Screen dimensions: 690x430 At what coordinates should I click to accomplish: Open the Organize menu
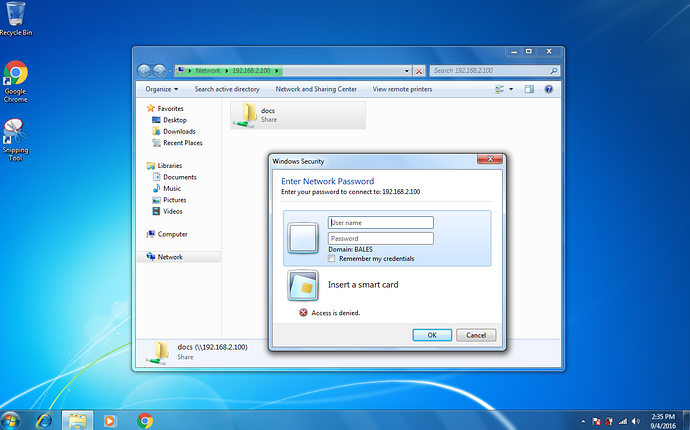[x=161, y=89]
